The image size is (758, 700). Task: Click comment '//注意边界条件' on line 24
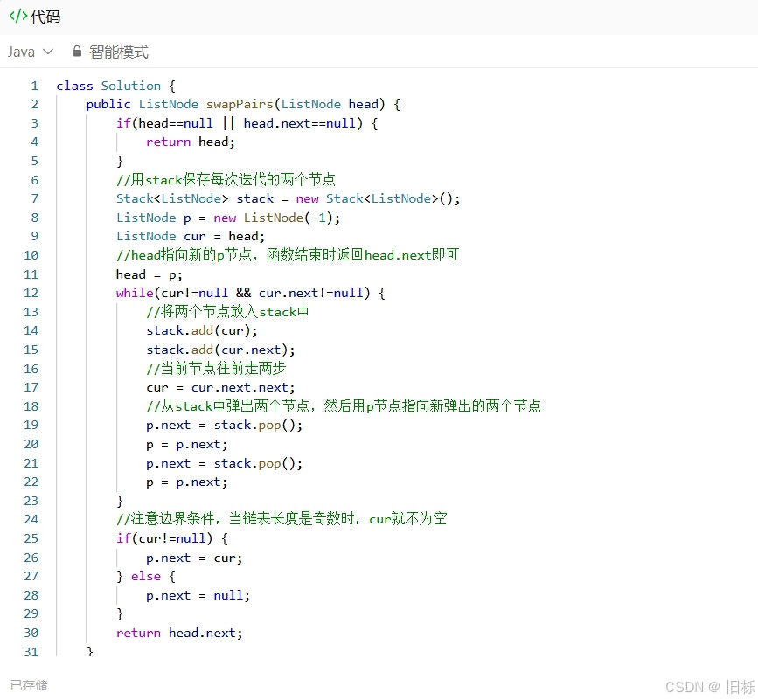click(x=168, y=519)
